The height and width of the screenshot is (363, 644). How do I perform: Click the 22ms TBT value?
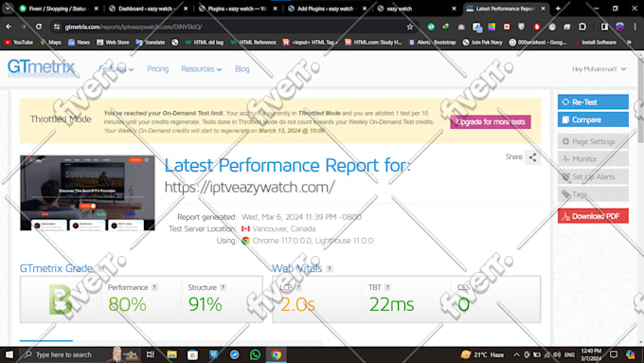pos(391,304)
